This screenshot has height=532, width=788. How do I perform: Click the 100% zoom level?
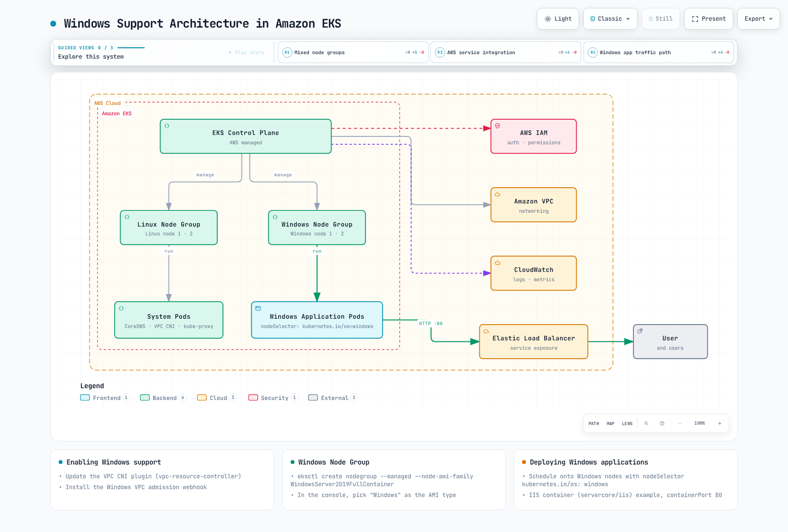coord(699,424)
